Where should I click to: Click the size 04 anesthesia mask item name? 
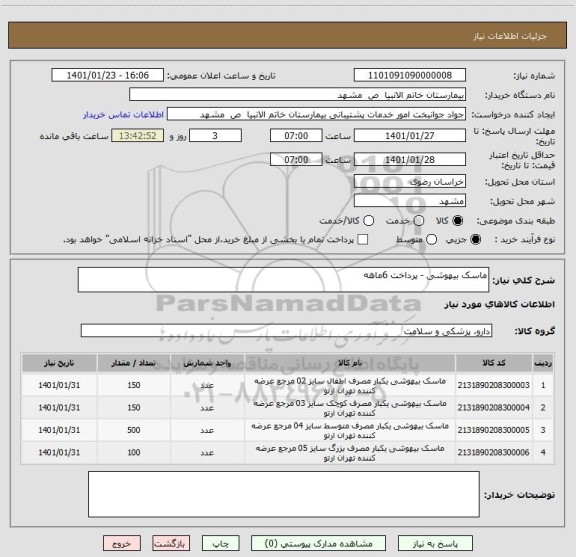(x=350, y=430)
